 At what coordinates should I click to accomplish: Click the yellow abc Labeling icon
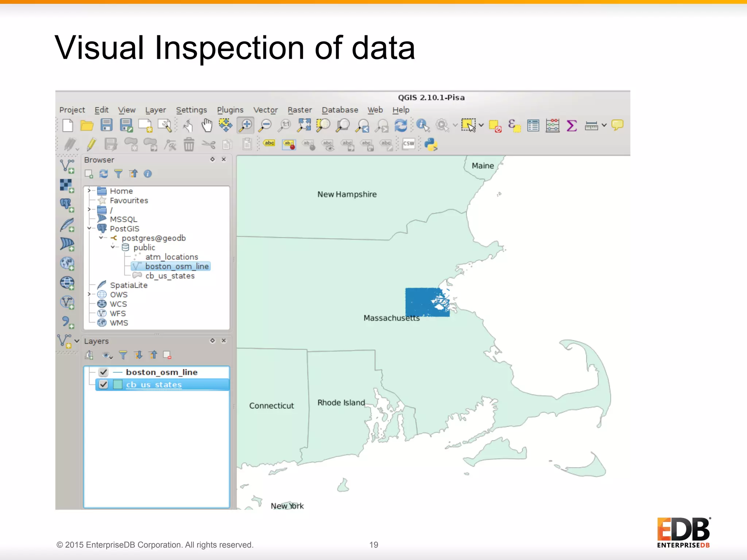tap(269, 143)
